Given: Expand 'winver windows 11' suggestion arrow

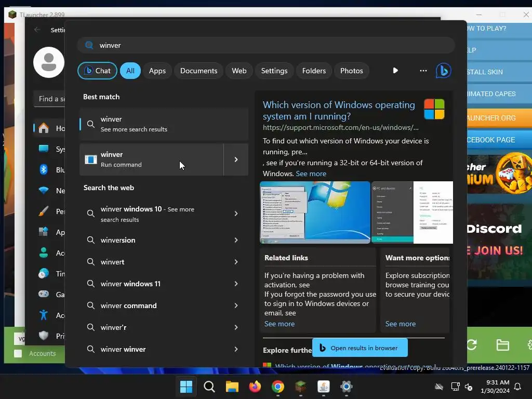Looking at the screenshot, I should click(x=236, y=284).
